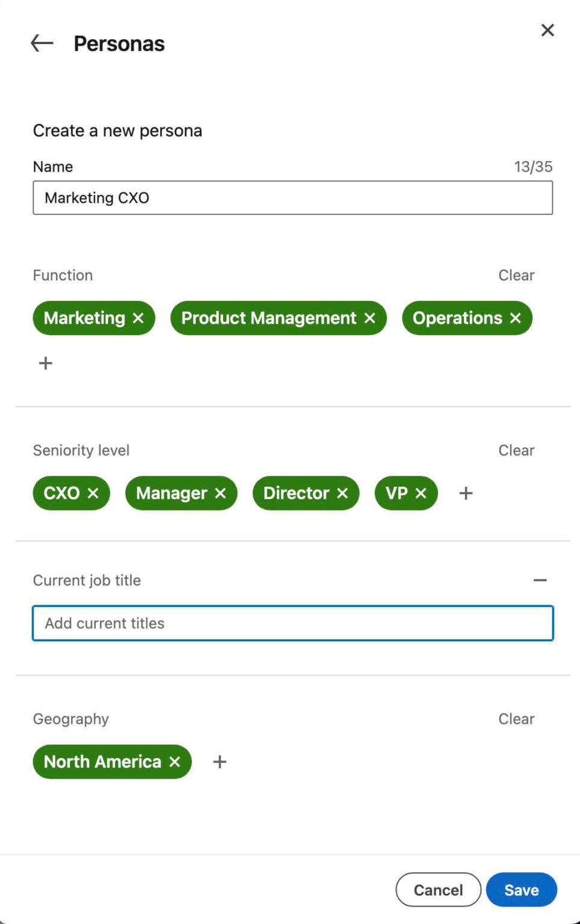Viewport: 580px width, 924px height.
Task: Clear all Seniority level selections
Action: (516, 450)
